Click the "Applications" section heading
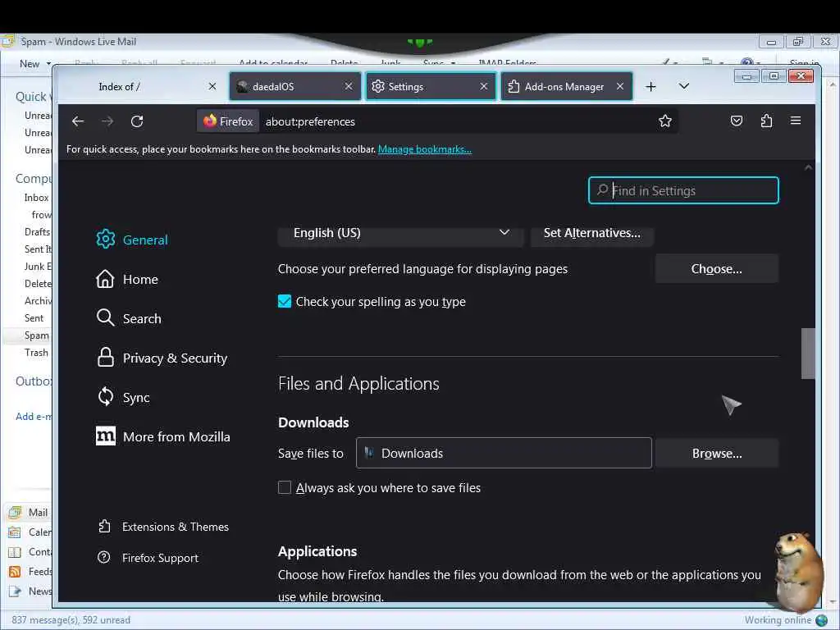The height and width of the screenshot is (630, 840). click(317, 551)
